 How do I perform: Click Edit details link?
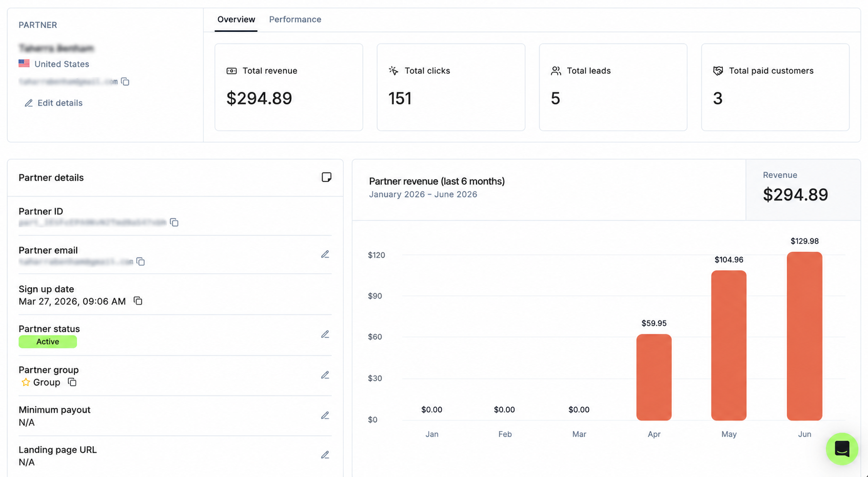coord(53,103)
